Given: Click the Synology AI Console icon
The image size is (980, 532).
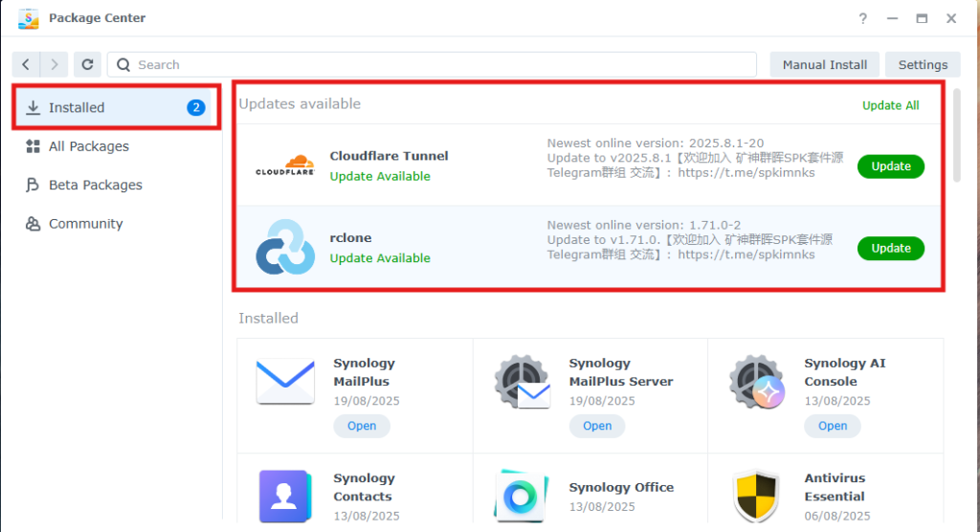Looking at the screenshot, I should pos(757,382).
